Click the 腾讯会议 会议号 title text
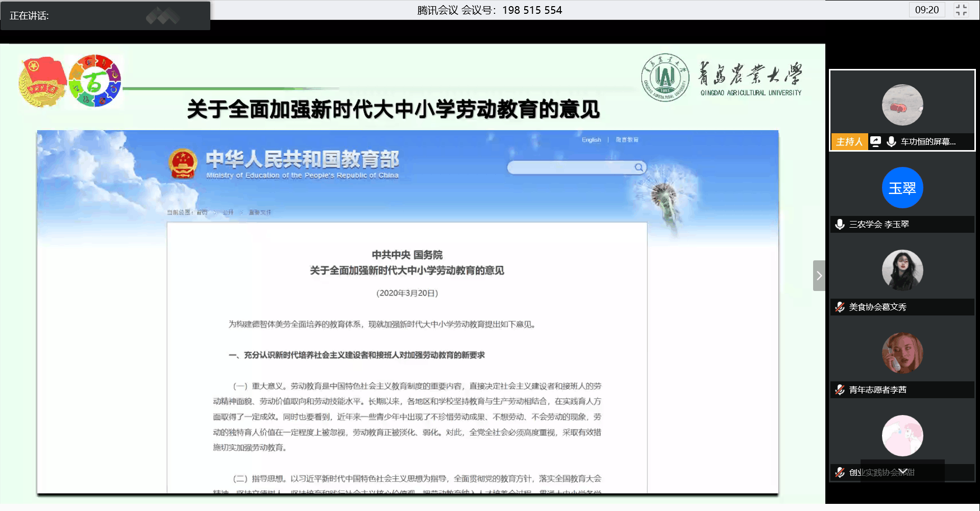This screenshot has width=980, height=511. [x=489, y=10]
